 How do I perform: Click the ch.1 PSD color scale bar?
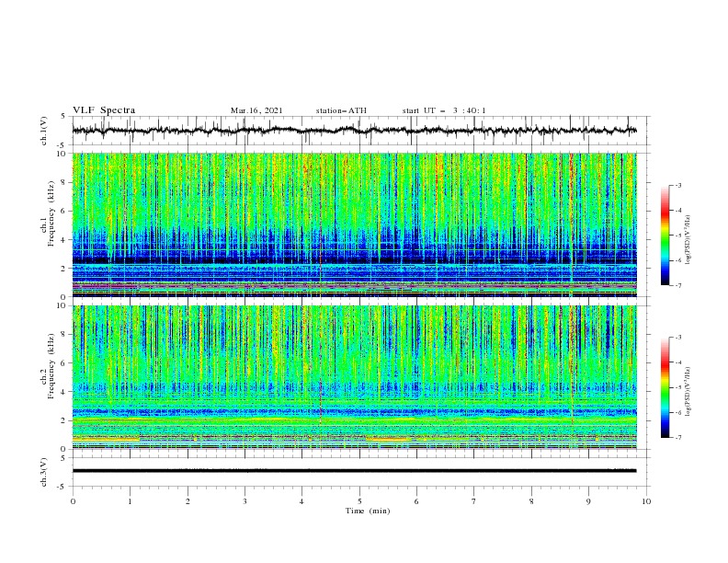click(x=665, y=236)
